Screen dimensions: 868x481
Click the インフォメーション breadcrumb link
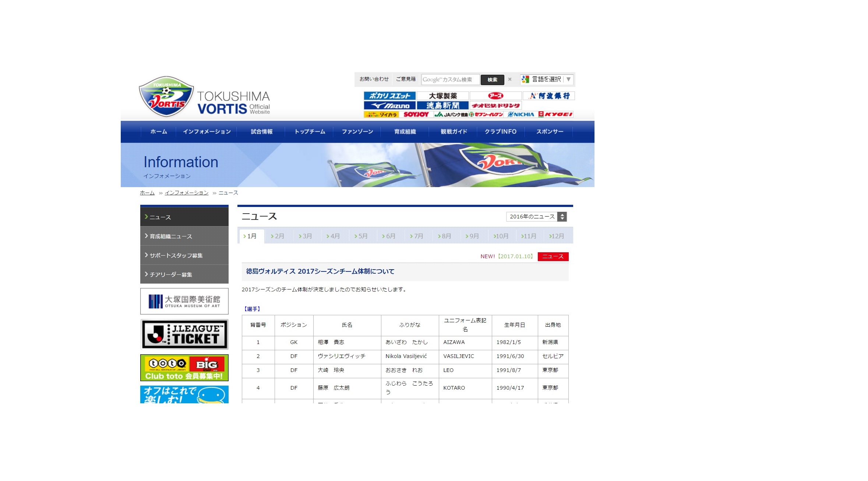[x=186, y=193]
